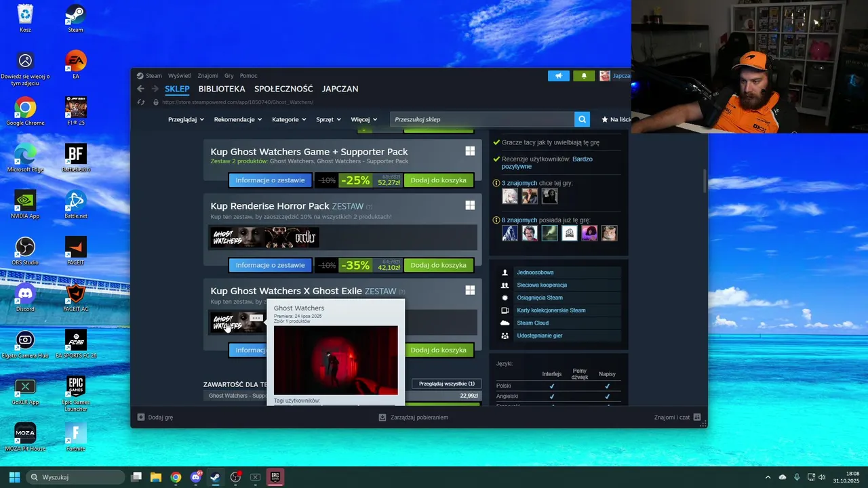Launch the OBS Studio desktop shortcut
This screenshot has width=868, height=488.
pos(25,251)
